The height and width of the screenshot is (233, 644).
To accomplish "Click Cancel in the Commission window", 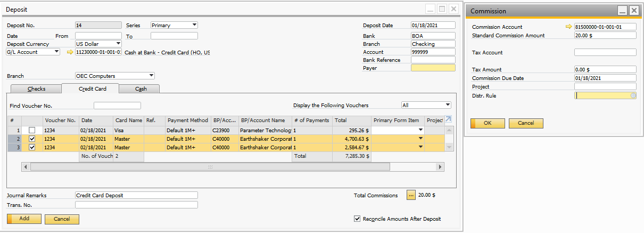I will 526,123.
